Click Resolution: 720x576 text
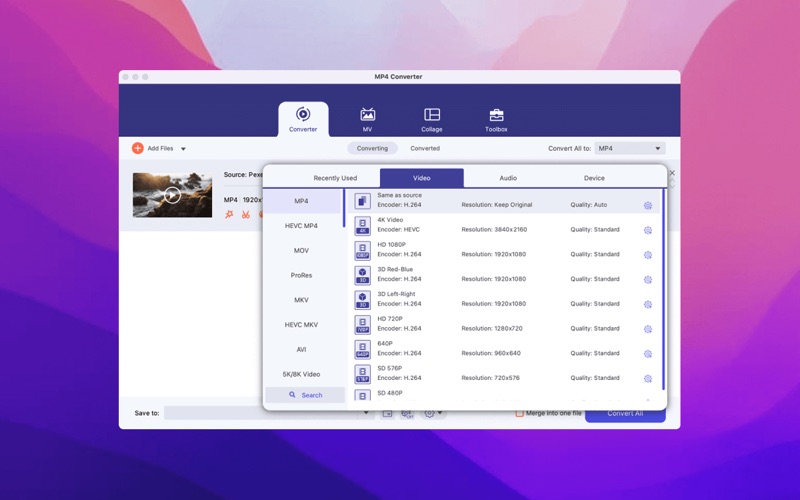Viewport: 800px width, 500px height. click(x=490, y=378)
